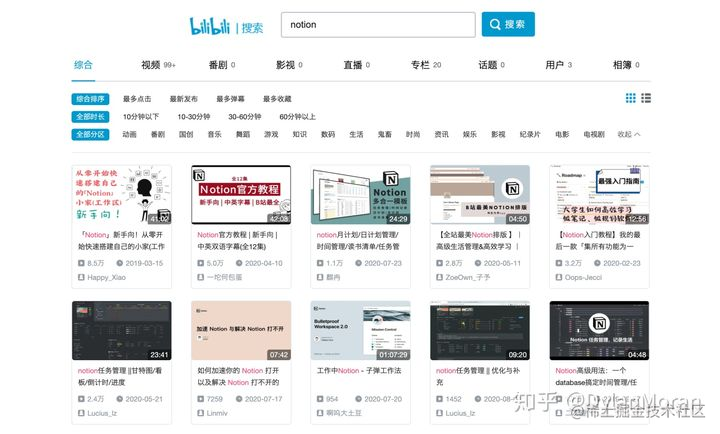The height and width of the screenshot is (434, 720).
Task: Filter by 数码 category
Action: [x=328, y=134]
